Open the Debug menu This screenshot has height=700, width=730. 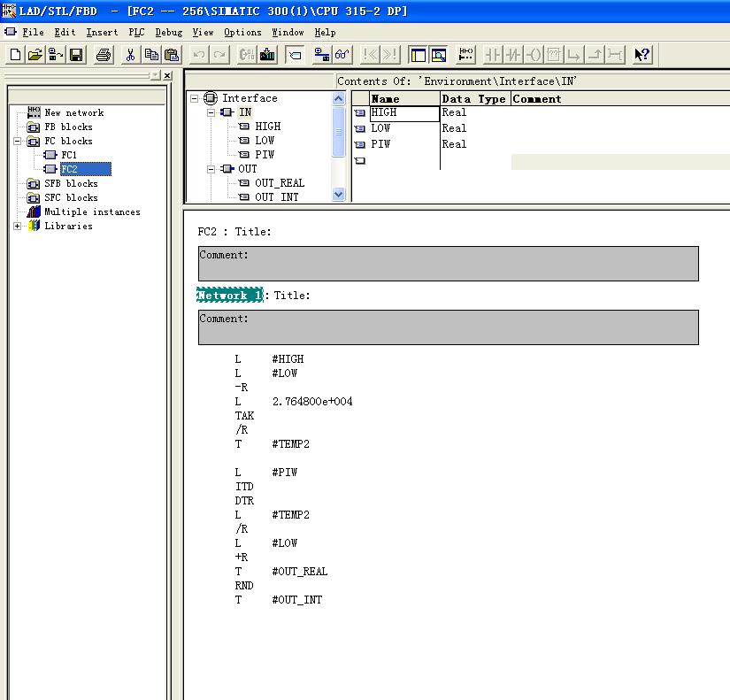[x=168, y=32]
